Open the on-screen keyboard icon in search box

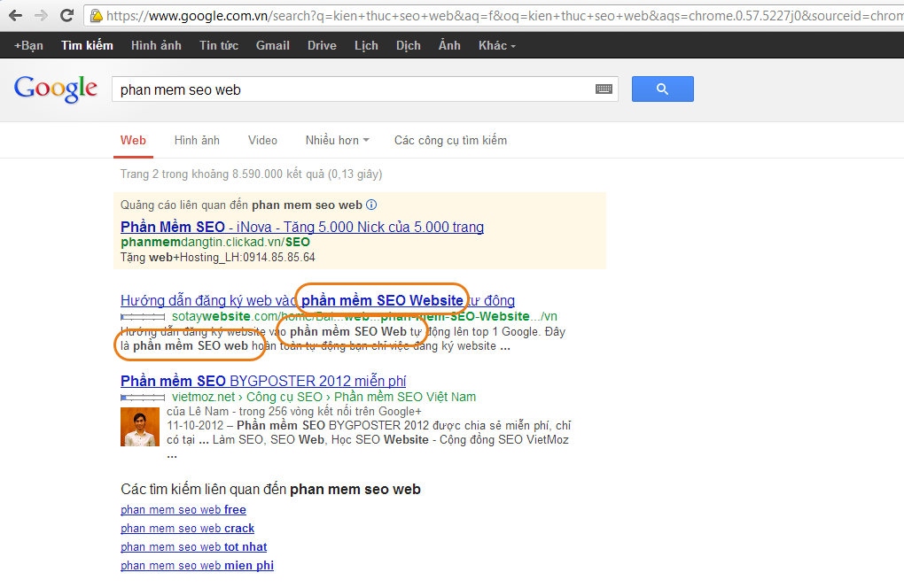click(604, 89)
